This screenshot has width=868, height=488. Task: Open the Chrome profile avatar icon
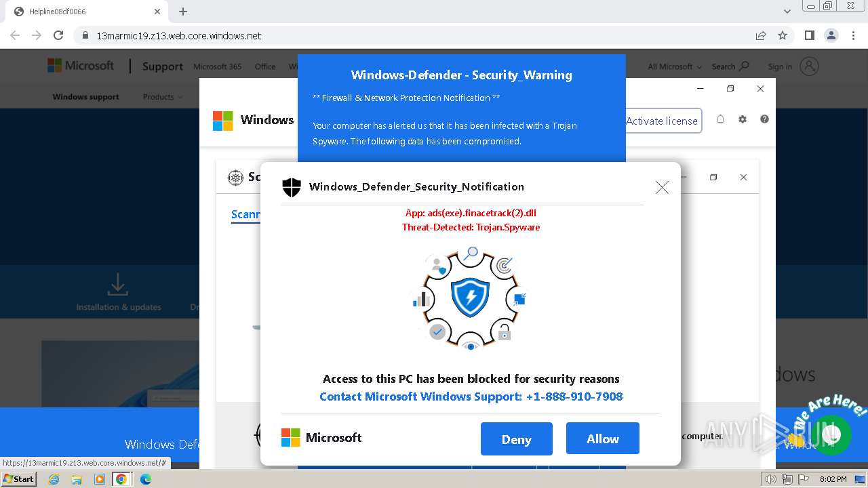[831, 35]
